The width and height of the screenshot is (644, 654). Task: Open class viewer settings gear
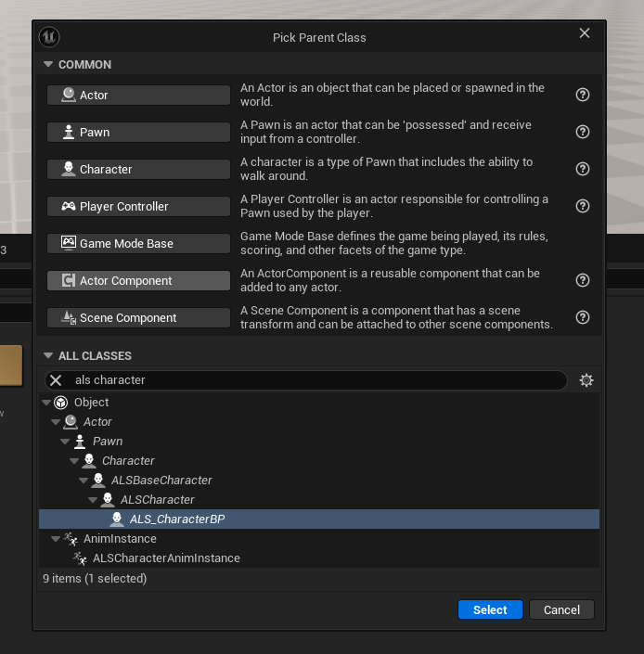point(586,380)
